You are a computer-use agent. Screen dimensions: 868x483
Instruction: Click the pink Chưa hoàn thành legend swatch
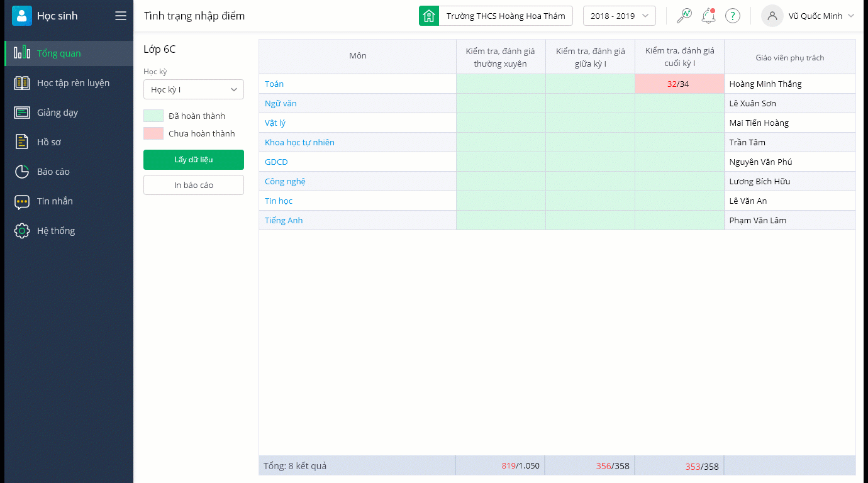(153, 133)
